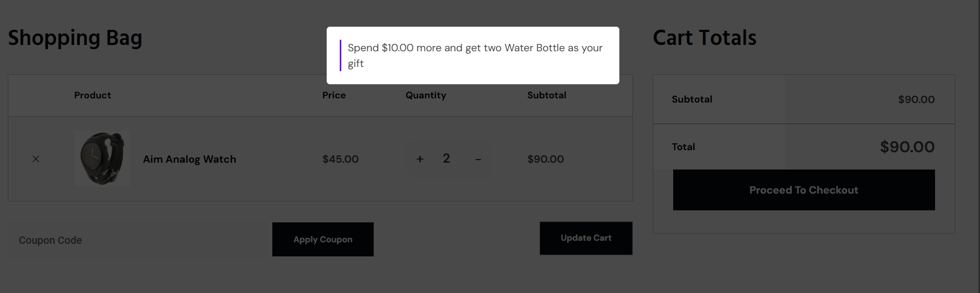980x293 pixels.
Task: Click the Water Bottle gift notice message
Action: (x=475, y=55)
